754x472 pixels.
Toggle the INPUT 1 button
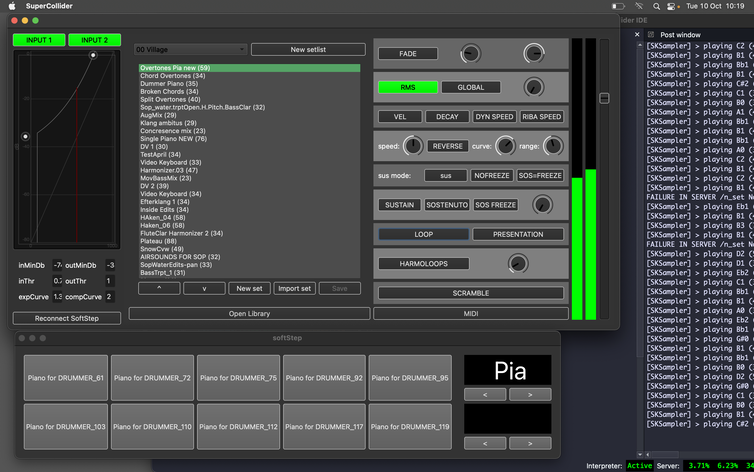click(39, 40)
